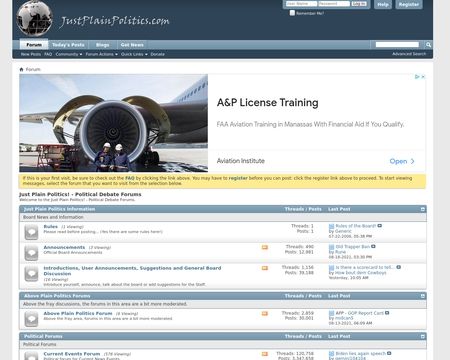Click the jet engine ad image

point(113,123)
